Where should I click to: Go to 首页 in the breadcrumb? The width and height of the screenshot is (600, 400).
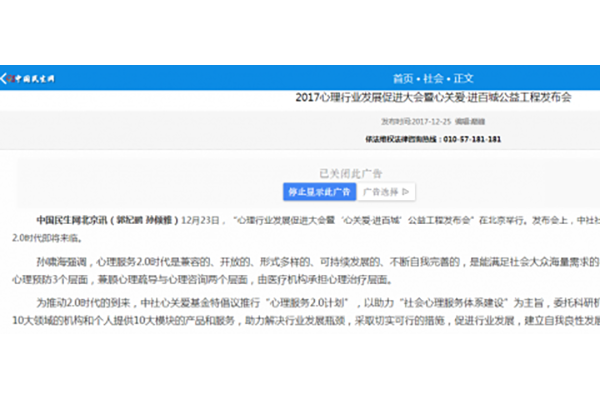[402, 77]
